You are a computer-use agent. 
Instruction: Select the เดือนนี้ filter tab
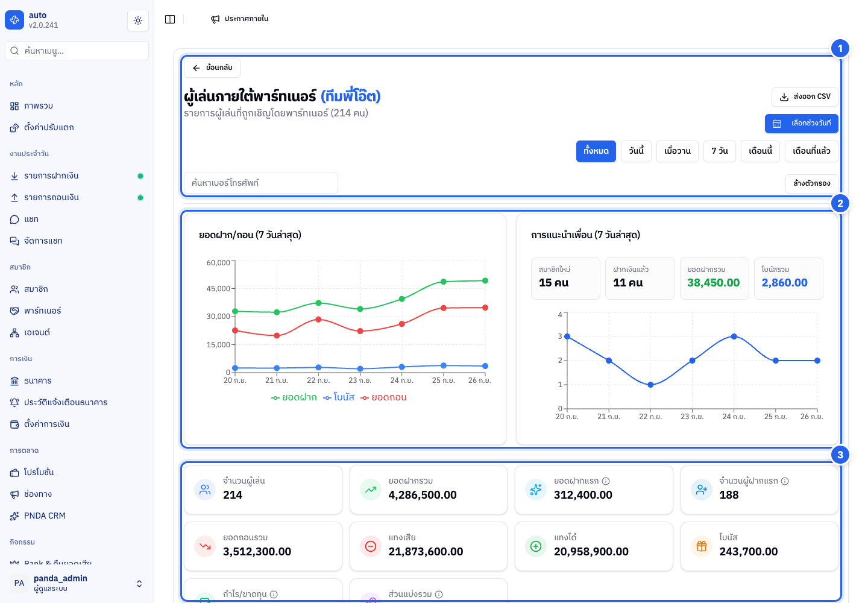point(760,151)
